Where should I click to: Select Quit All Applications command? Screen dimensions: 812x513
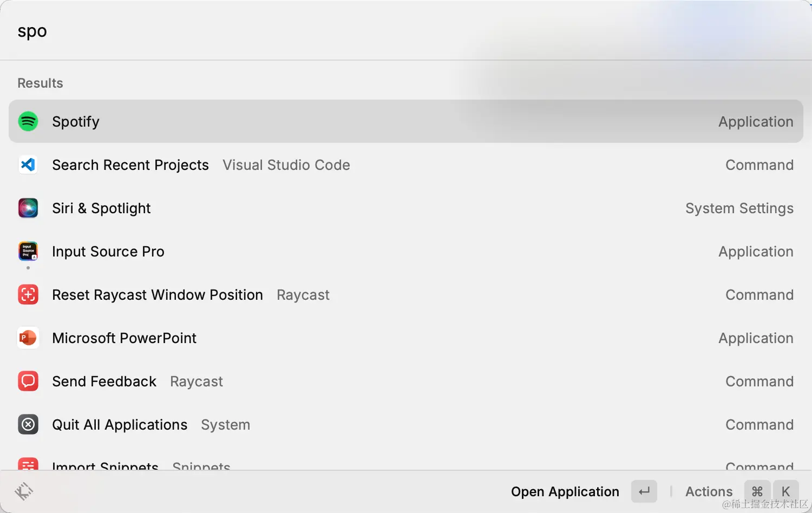click(x=406, y=424)
